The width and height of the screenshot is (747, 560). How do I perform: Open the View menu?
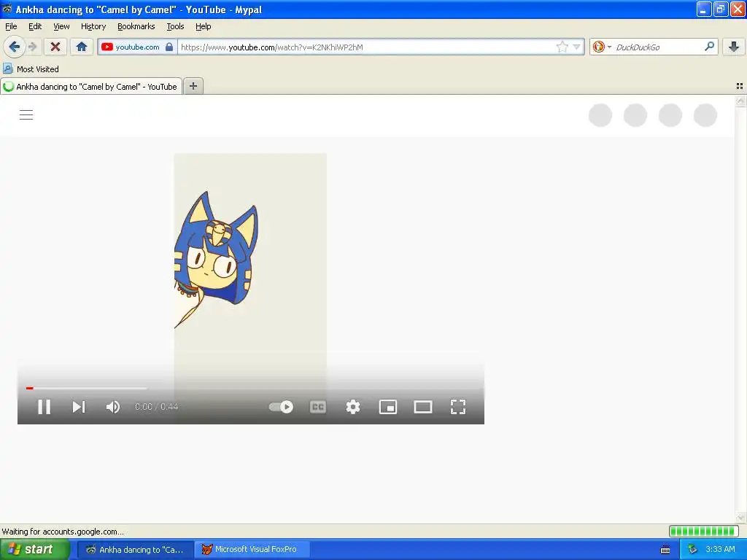tap(61, 26)
